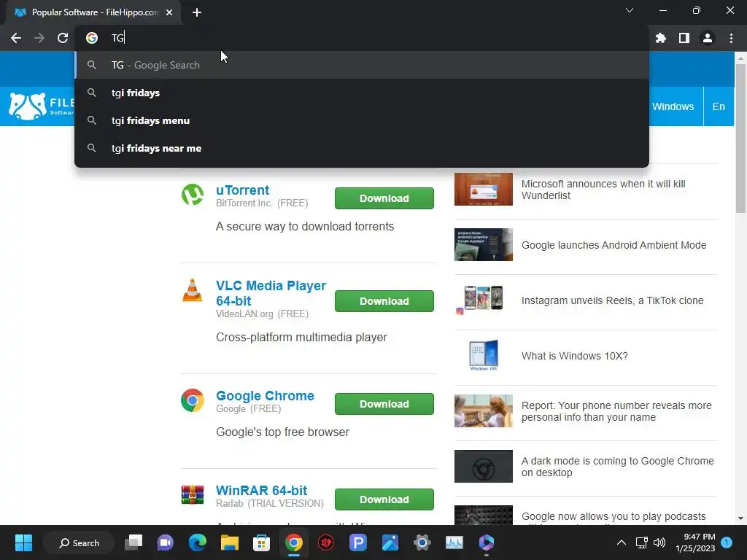Open the tab search chevron
747x560 pixels.
click(630, 10)
